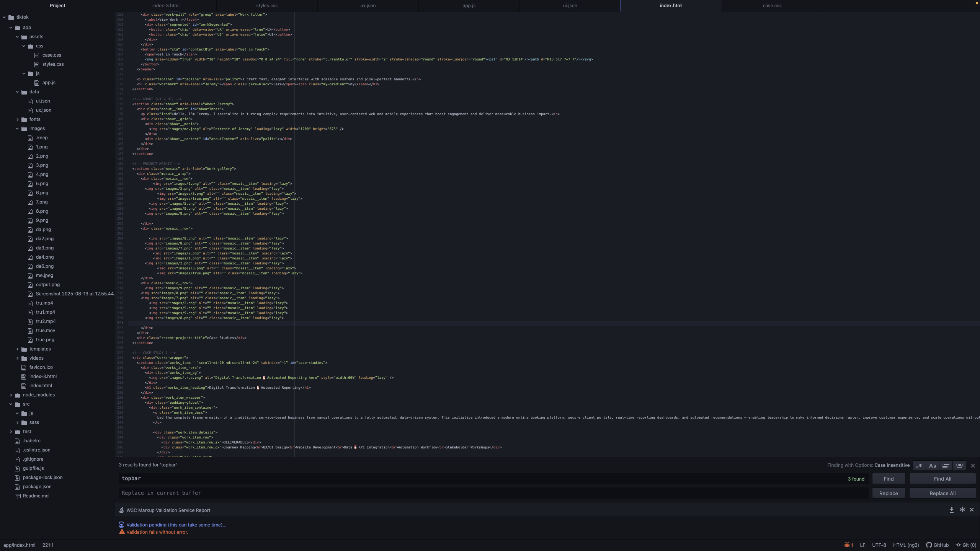This screenshot has width=980, height=551.
Task: Toggle regex search option in find panel
Action: click(919, 466)
